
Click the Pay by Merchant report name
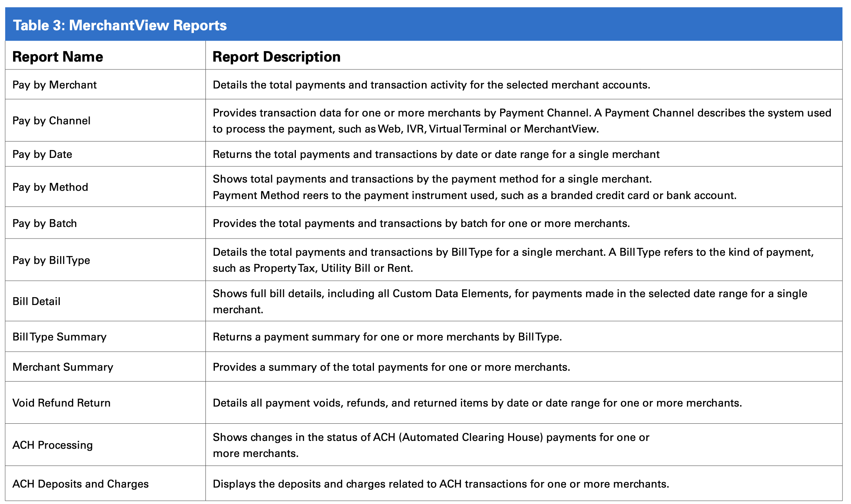pos(55,85)
